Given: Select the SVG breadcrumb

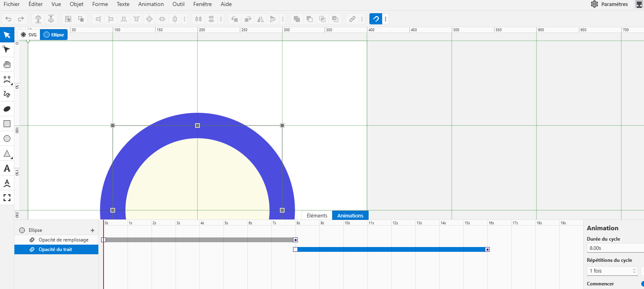Looking at the screenshot, I should [28, 35].
